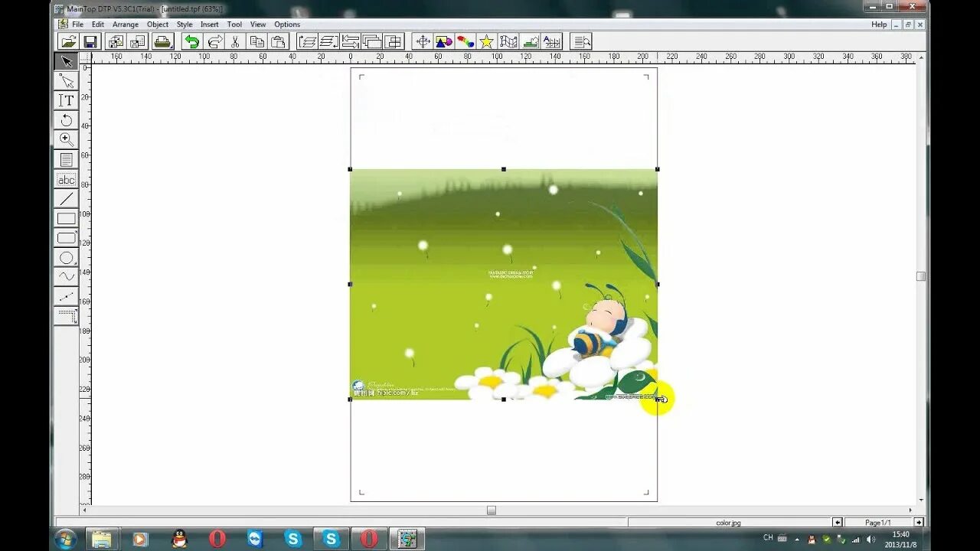Screen dimensions: 980x551
Task: Click the Print icon in the toolbar
Action: click(162, 41)
